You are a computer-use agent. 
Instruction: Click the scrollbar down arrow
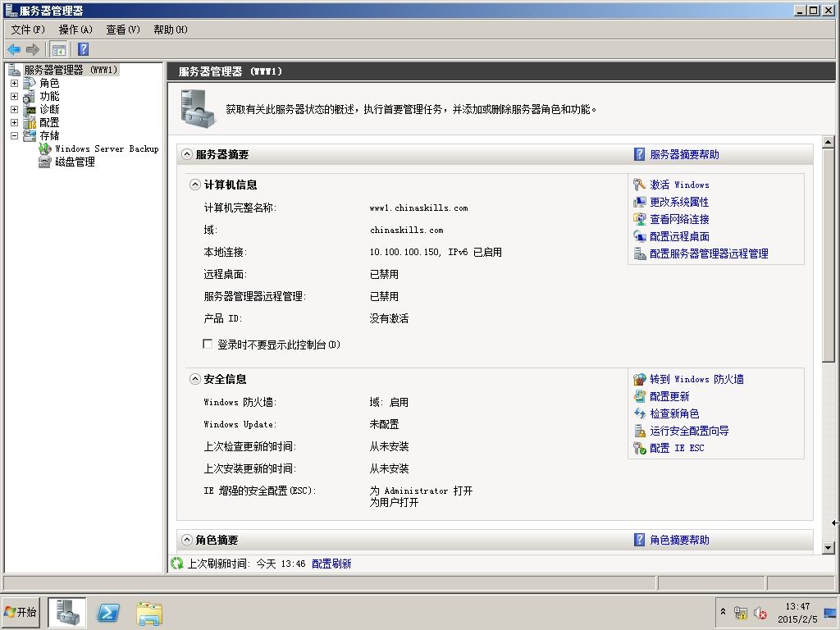(828, 547)
